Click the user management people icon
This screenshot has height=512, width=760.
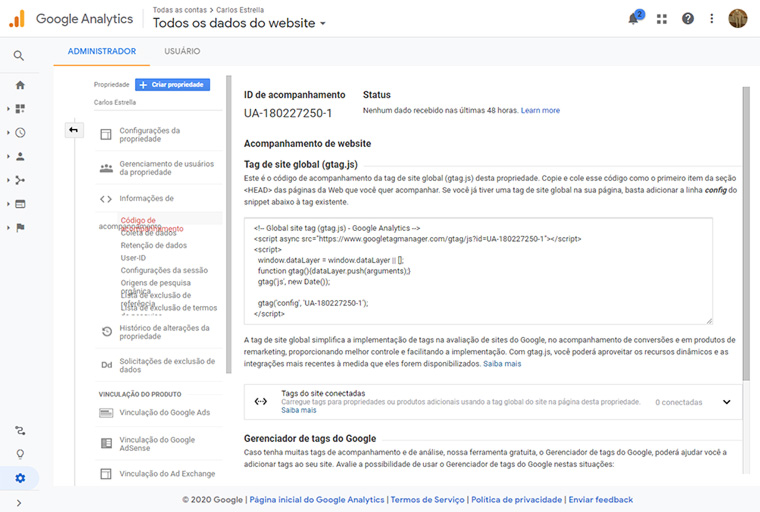click(106, 168)
